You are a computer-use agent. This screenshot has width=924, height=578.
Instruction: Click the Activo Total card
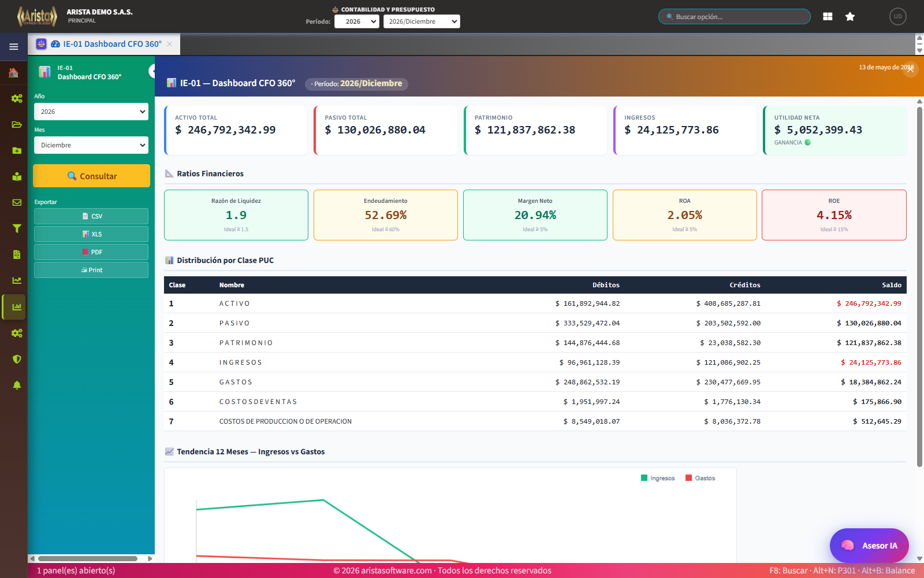pos(236,130)
